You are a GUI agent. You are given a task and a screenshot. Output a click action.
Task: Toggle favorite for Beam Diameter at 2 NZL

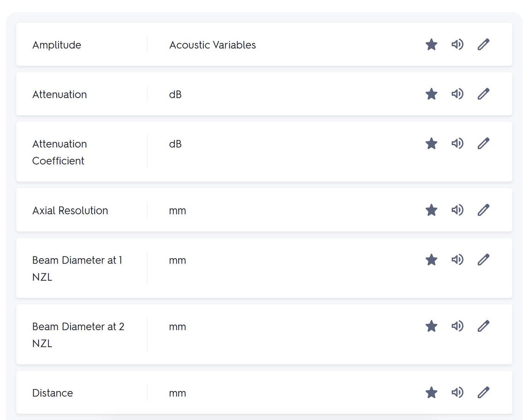pos(431,326)
